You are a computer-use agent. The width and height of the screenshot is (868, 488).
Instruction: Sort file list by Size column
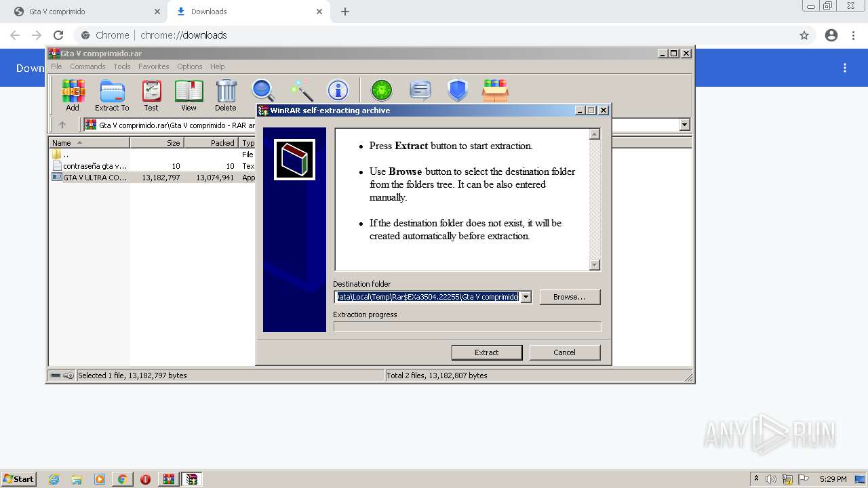[x=157, y=142]
